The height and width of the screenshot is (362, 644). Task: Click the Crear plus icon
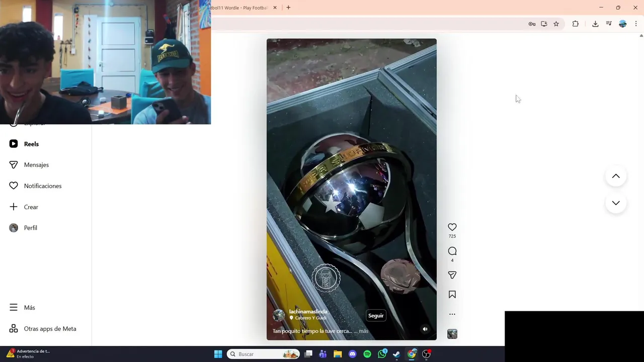pyautogui.click(x=14, y=207)
